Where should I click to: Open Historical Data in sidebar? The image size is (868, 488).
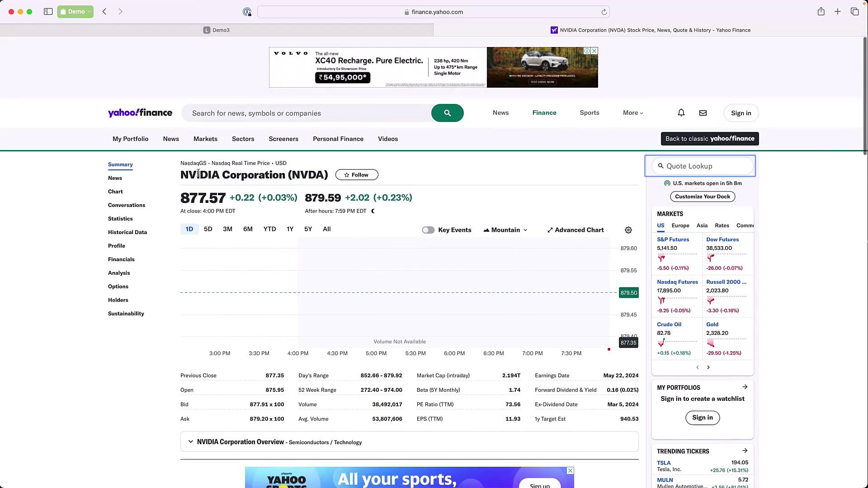click(x=127, y=232)
